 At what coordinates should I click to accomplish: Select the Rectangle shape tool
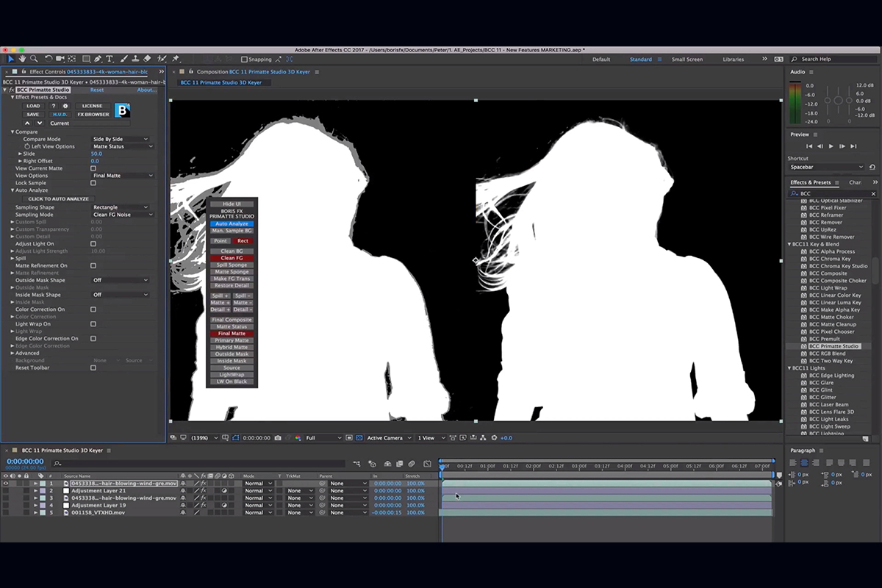coord(86,59)
